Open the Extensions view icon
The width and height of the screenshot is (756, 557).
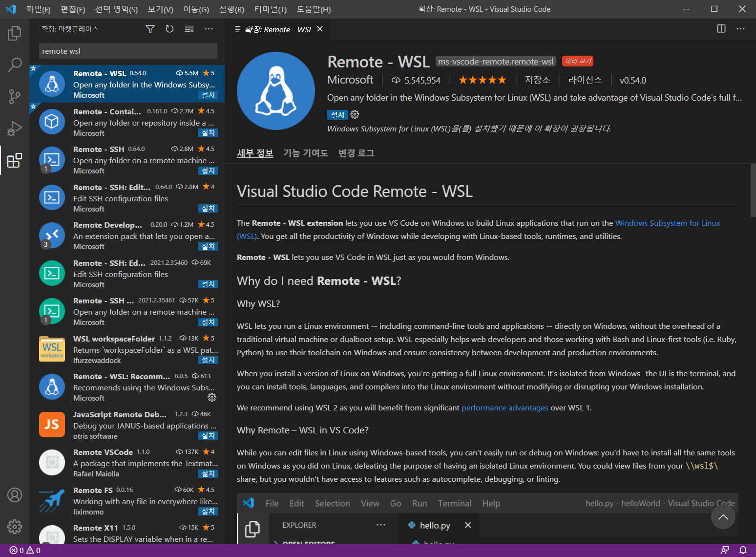coord(15,160)
